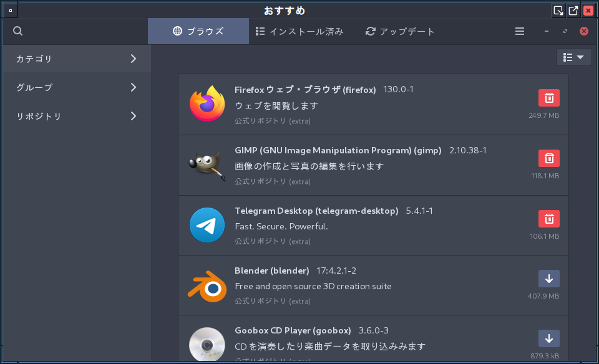
Task: Click Telegram 公式リポジトリ (extra) label
Action: coord(273,241)
